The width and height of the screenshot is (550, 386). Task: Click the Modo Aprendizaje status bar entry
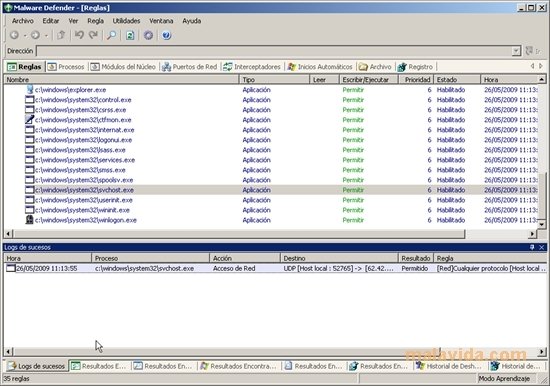[x=504, y=379]
